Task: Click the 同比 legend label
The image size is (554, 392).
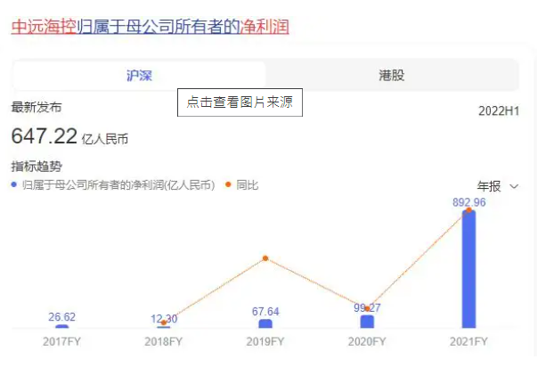Action: point(248,185)
